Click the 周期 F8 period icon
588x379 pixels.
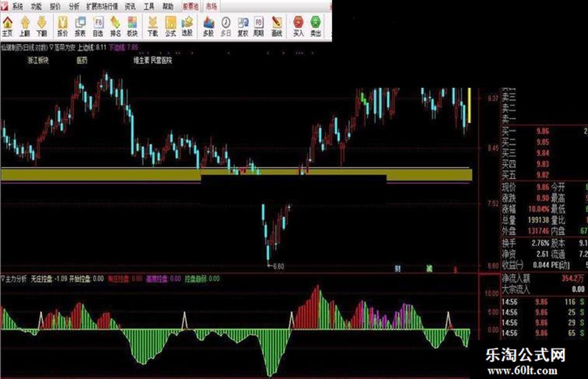click(x=259, y=27)
